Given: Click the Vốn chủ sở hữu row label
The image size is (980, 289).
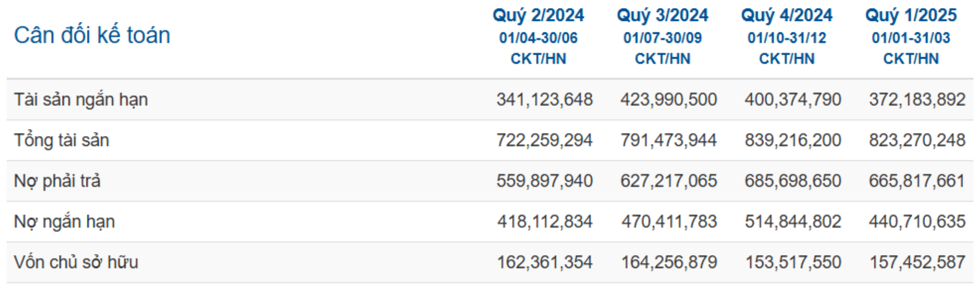Looking at the screenshot, I should pos(76,262).
